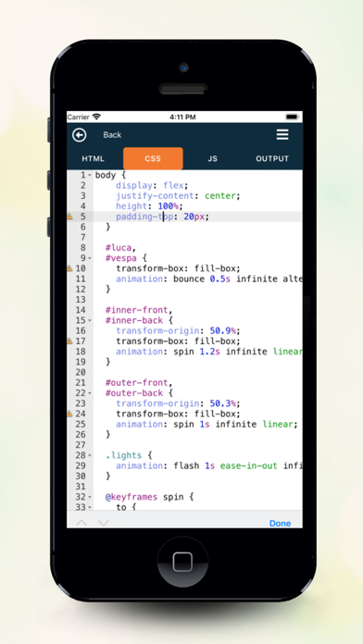Click the '#inner-front,' selector
363x644 pixels.
pyautogui.click(x=139, y=310)
